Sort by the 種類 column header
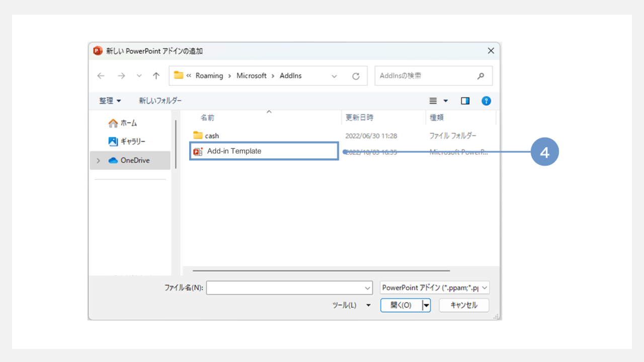The width and height of the screenshot is (644, 362). click(x=436, y=118)
